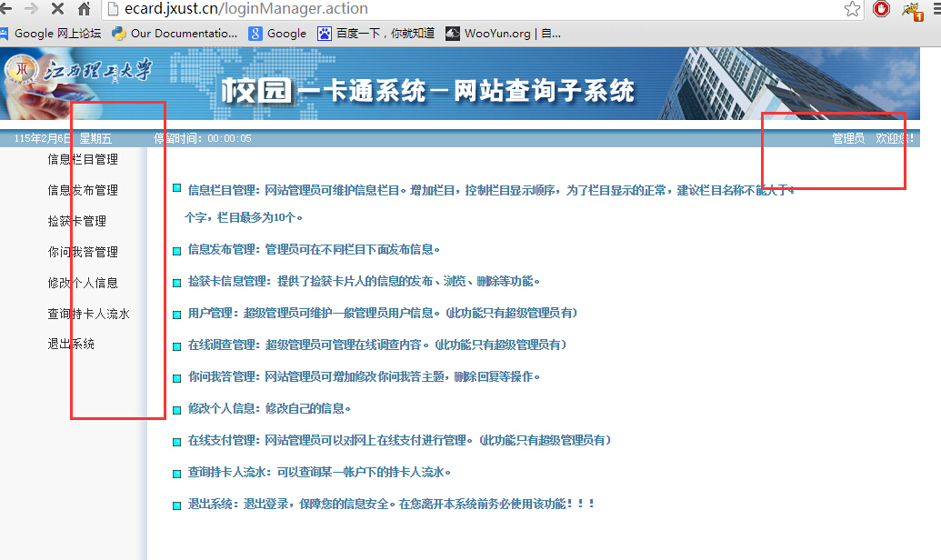Open the WooYun.org bookmark
The width and height of the screenshot is (941, 560).
503,34
